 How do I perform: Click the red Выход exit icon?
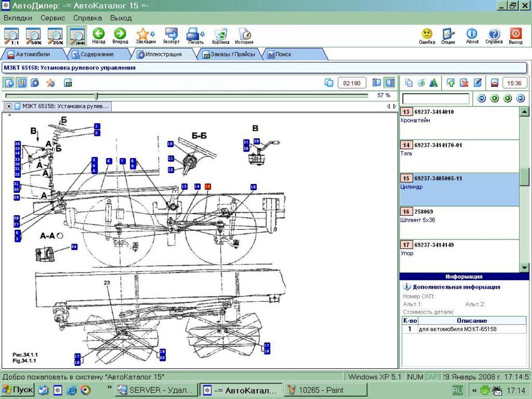tap(516, 35)
